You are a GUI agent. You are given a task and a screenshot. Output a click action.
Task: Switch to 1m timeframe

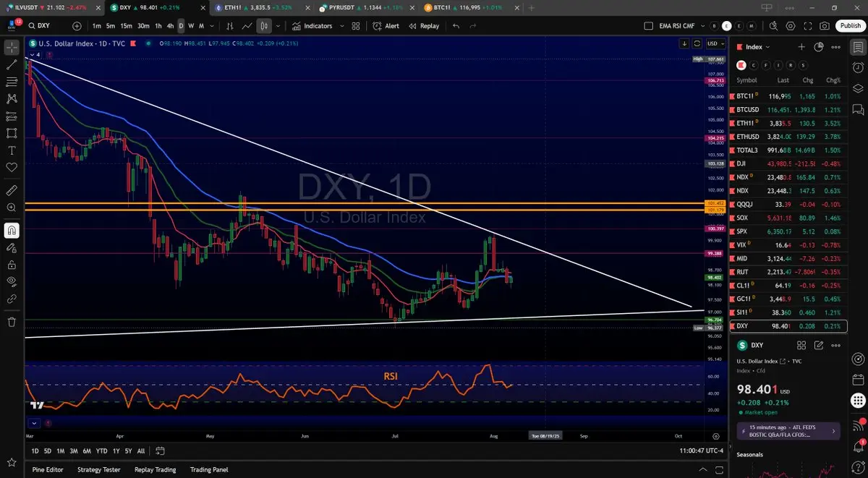[x=97, y=25]
